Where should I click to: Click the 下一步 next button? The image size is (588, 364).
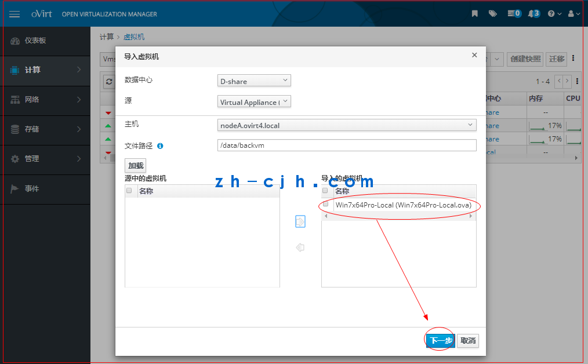440,340
